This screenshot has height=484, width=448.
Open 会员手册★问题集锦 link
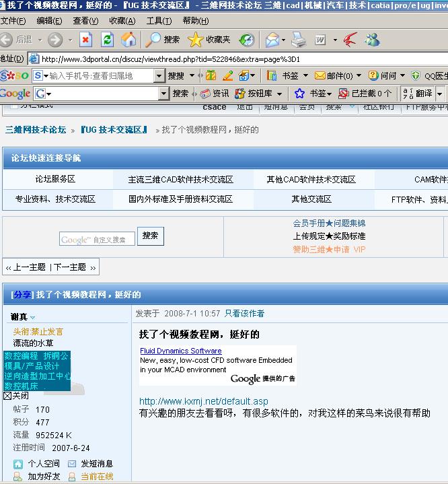pyautogui.click(x=329, y=223)
